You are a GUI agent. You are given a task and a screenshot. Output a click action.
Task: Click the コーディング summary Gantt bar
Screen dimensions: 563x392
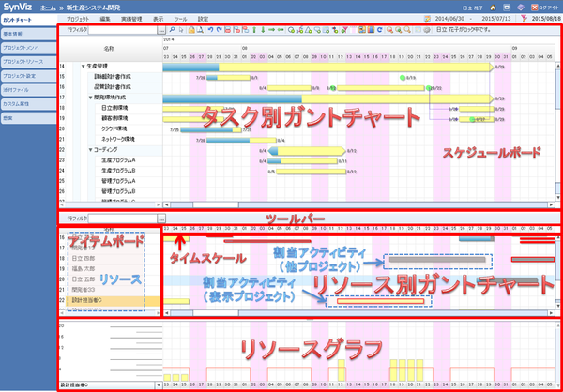(307, 151)
